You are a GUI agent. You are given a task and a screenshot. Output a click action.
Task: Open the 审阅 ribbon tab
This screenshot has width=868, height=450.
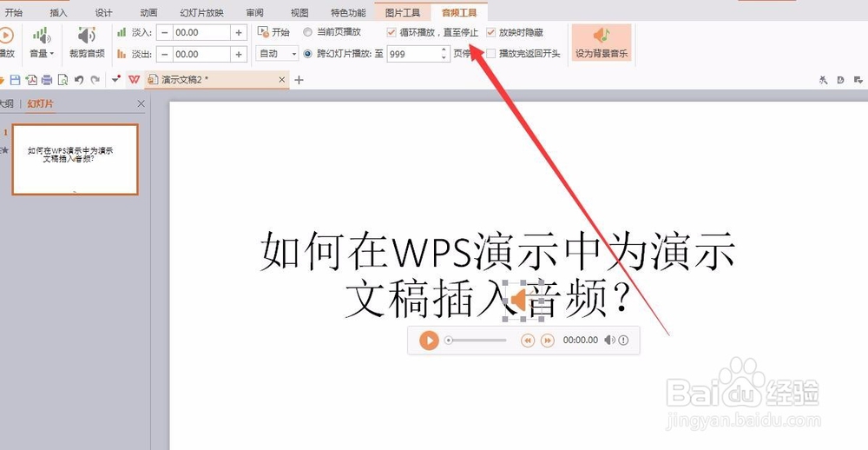(254, 13)
